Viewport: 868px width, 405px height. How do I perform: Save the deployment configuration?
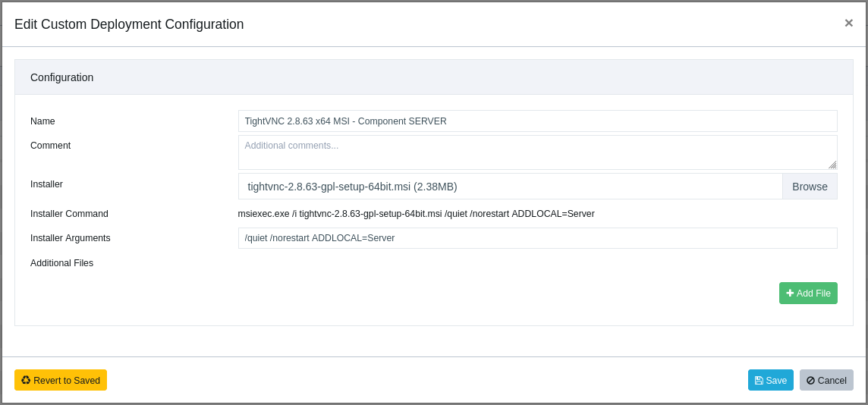(x=771, y=380)
